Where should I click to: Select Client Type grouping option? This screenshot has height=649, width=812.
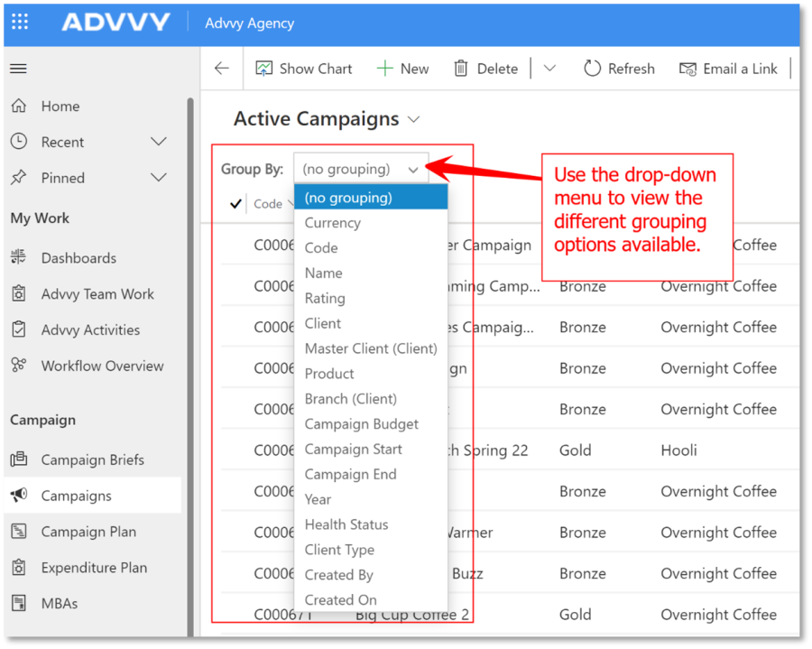[339, 550]
